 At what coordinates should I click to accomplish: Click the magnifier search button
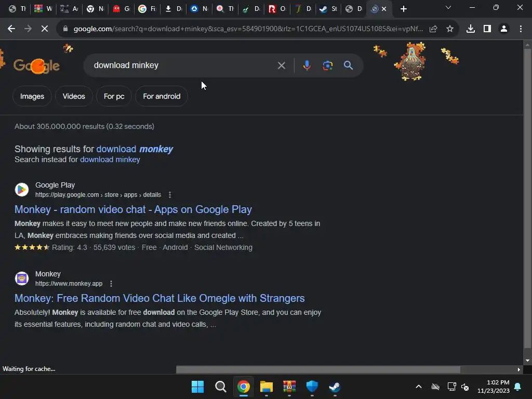(348, 65)
